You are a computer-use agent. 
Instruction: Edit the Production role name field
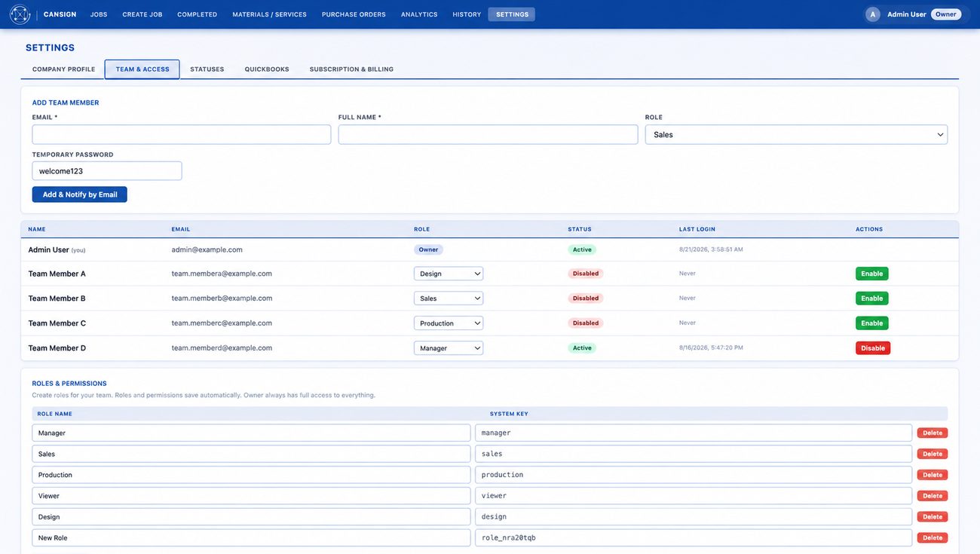click(251, 475)
